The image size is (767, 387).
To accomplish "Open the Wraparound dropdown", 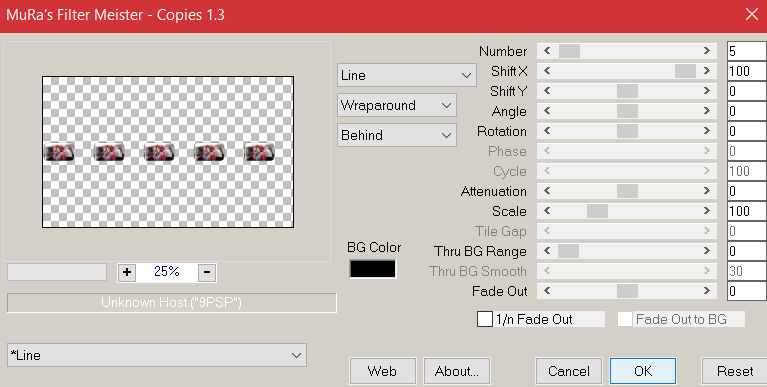I will point(397,105).
